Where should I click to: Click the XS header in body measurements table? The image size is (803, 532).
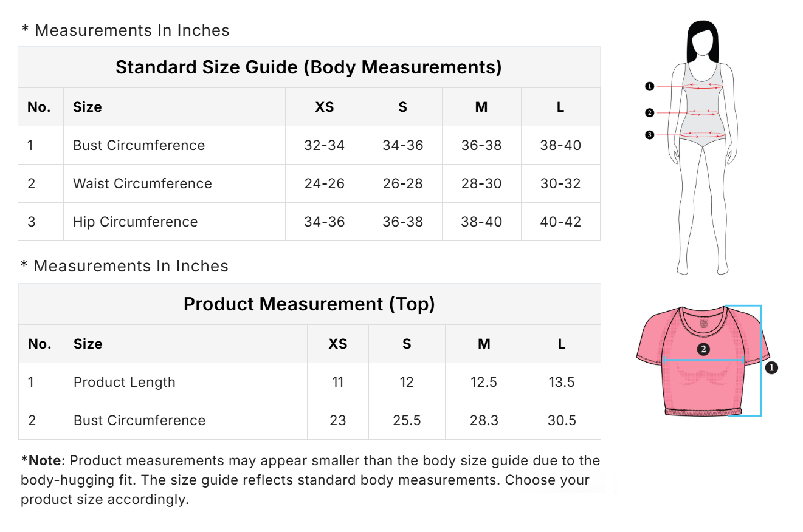tap(325, 107)
